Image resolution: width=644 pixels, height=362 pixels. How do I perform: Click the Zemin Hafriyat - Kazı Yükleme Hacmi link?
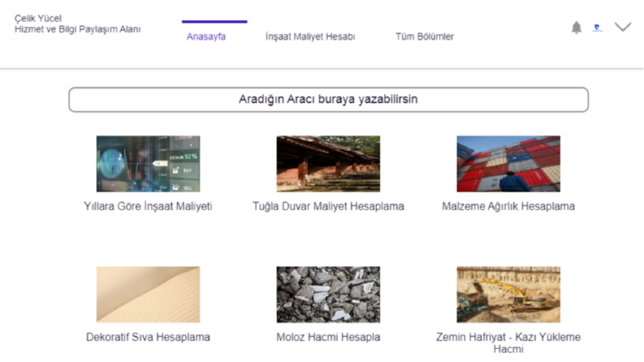coord(508,343)
